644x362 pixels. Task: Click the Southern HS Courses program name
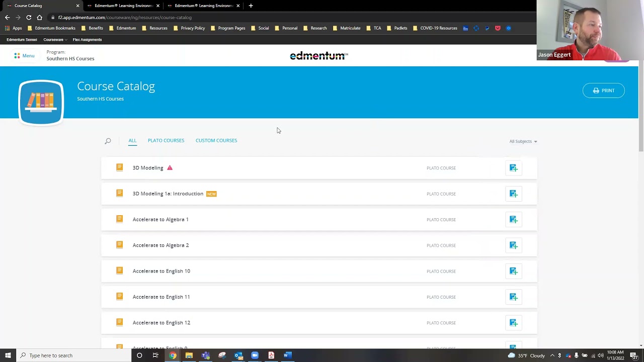coord(70,59)
